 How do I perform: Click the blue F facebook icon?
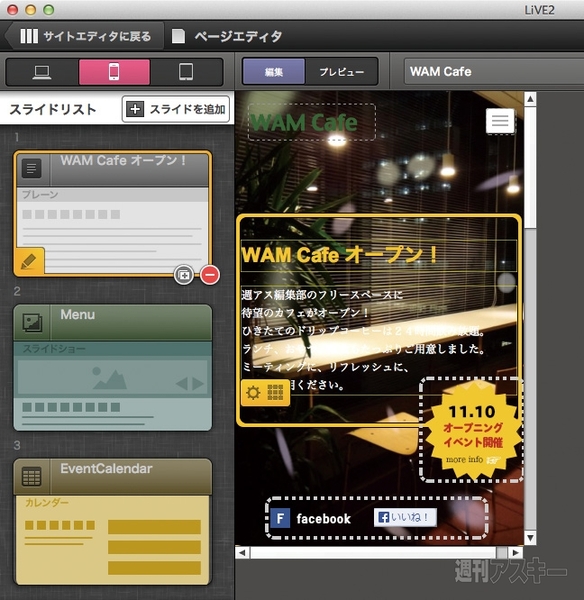tap(280, 518)
